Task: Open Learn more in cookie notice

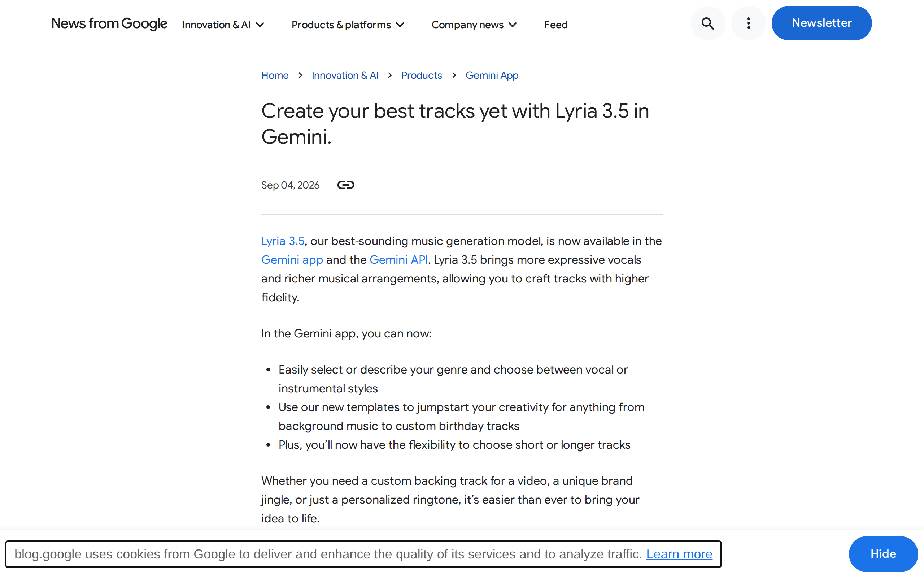Action: [x=679, y=554]
